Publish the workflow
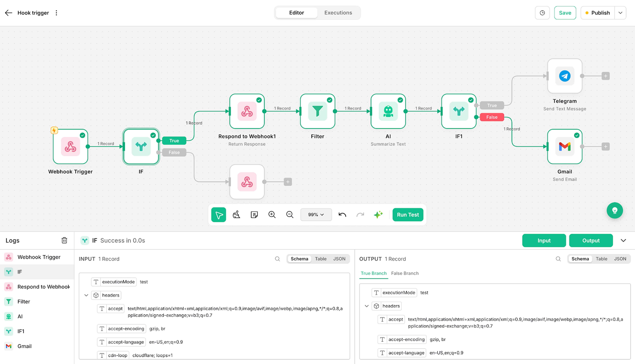The image size is (635, 364). [x=598, y=13]
